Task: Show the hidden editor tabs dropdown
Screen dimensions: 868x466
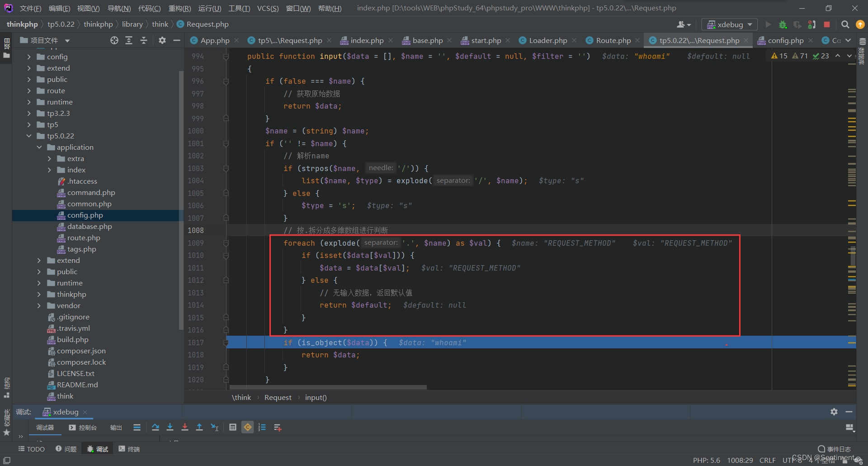Action: (x=848, y=41)
